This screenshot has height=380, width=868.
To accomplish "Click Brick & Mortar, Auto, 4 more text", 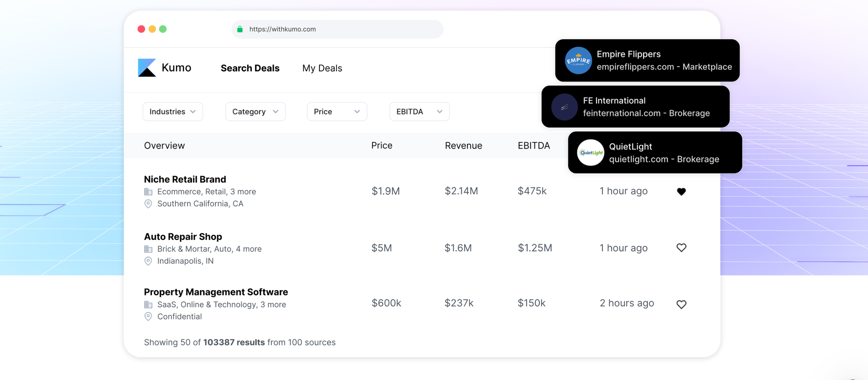I will tap(209, 249).
